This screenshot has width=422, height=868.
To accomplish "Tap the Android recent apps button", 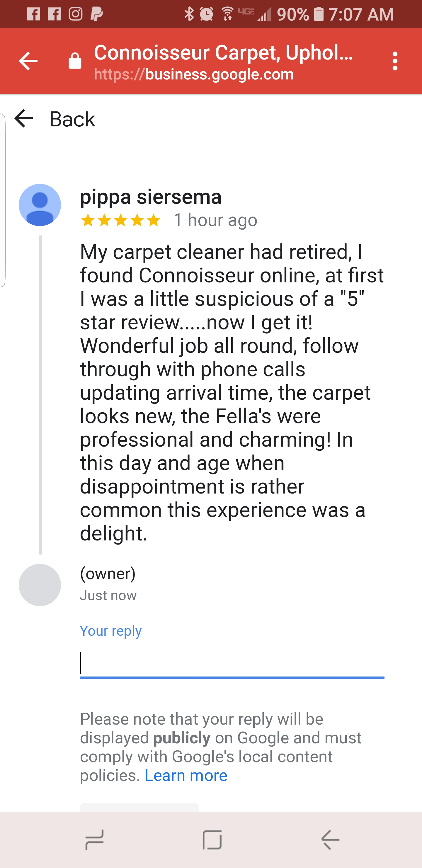I will pyautogui.click(x=95, y=840).
